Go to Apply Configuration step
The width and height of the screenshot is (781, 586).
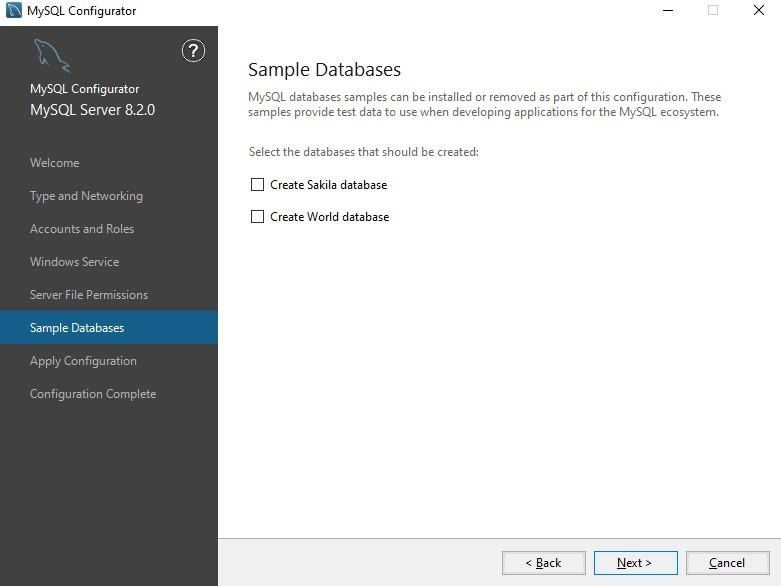tap(83, 361)
